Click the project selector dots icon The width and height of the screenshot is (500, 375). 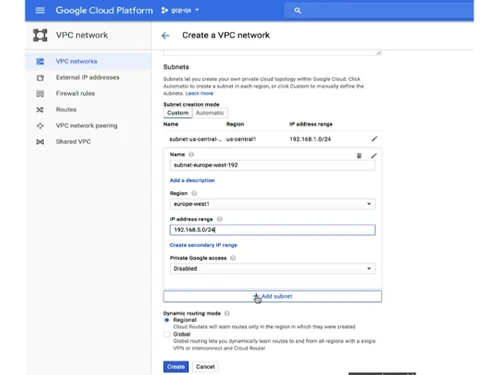(x=164, y=10)
